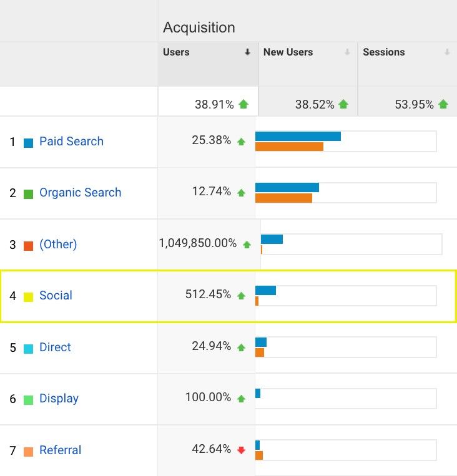Sort by Users column arrow

pyautogui.click(x=247, y=53)
